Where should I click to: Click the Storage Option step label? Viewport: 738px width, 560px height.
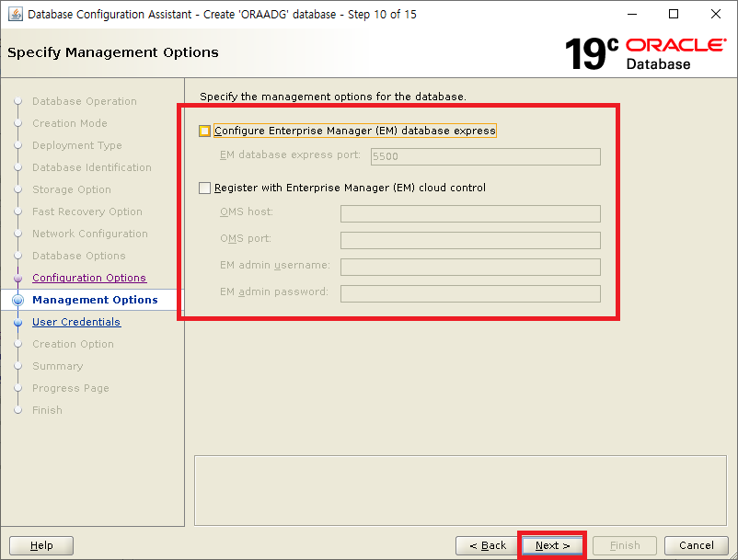(x=72, y=190)
